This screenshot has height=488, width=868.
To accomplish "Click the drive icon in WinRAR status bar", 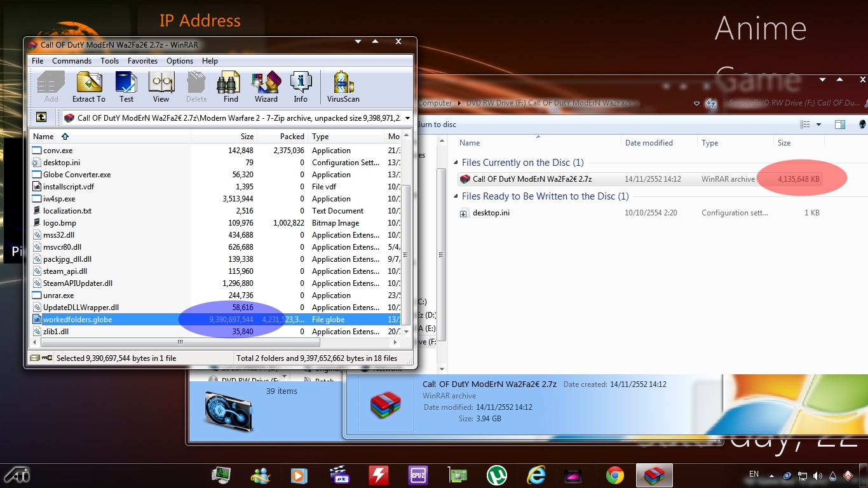I will [x=35, y=358].
